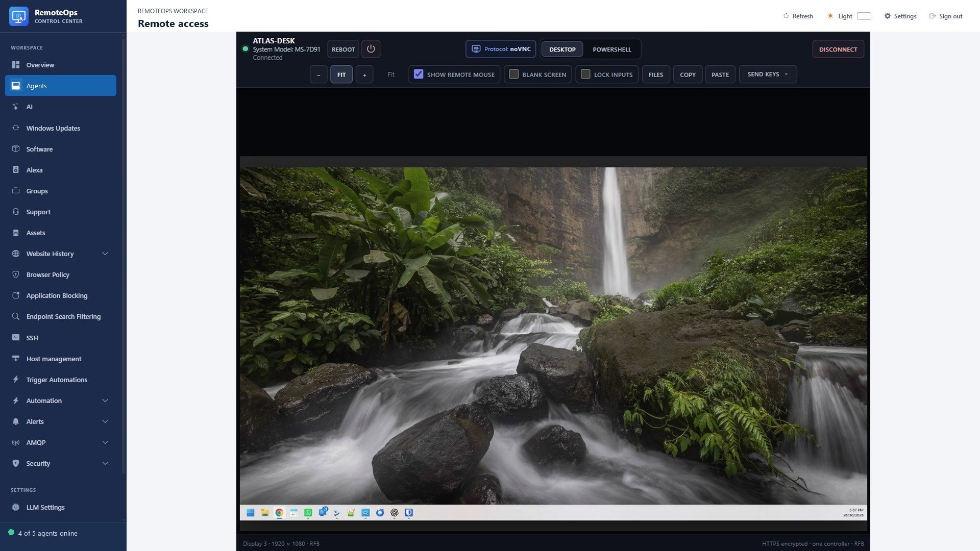This screenshot has width=980, height=551.
Task: Open the SSH section
Action: [61, 338]
